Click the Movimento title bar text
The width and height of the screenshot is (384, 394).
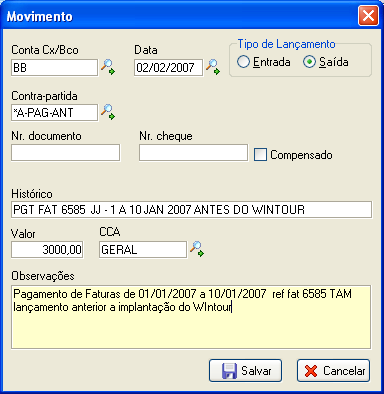pos(40,16)
